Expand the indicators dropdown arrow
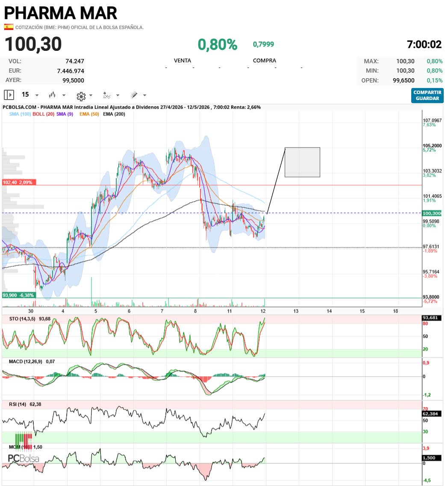 118,95
